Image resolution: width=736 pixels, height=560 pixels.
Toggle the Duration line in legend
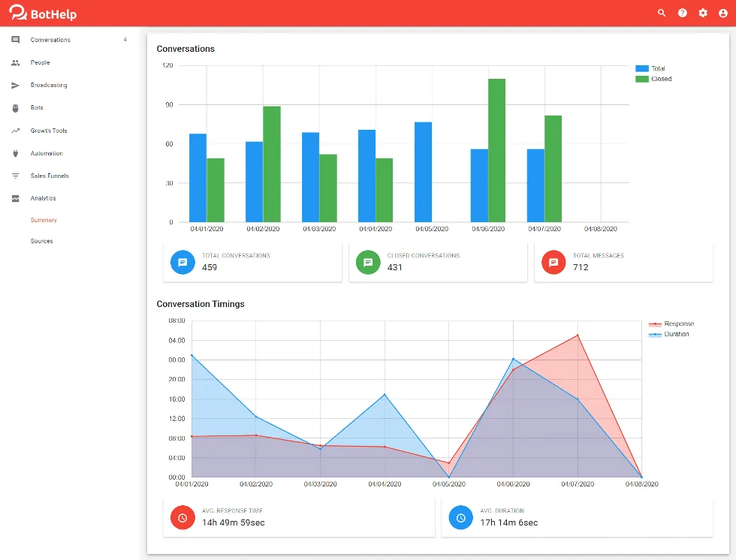[x=669, y=334]
